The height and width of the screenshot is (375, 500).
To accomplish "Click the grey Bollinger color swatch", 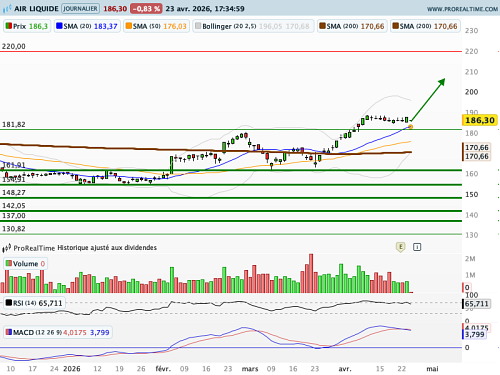I will pos(198,26).
